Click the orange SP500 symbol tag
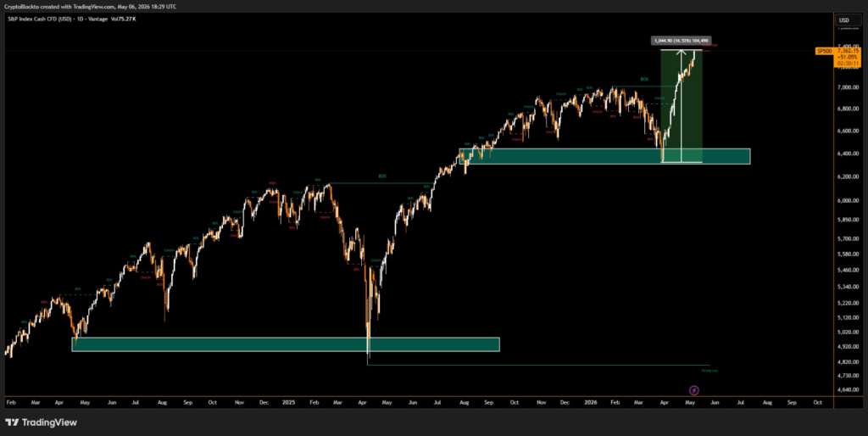 [x=824, y=51]
